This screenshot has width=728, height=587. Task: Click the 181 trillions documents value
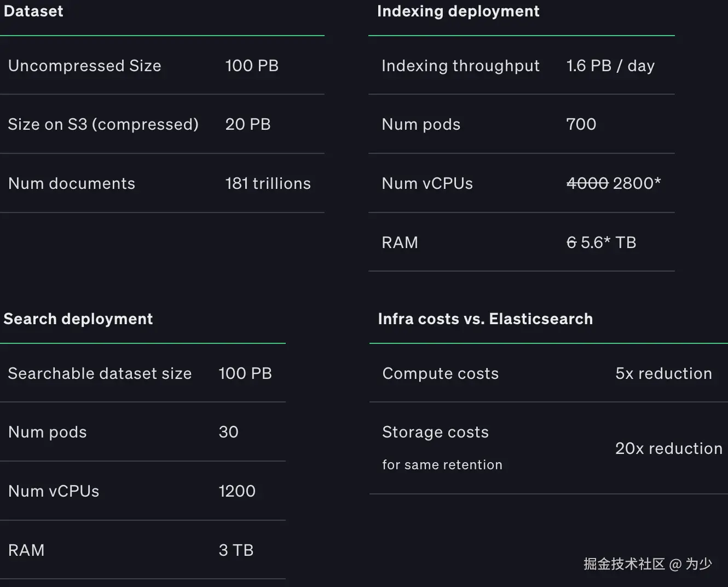(x=268, y=183)
